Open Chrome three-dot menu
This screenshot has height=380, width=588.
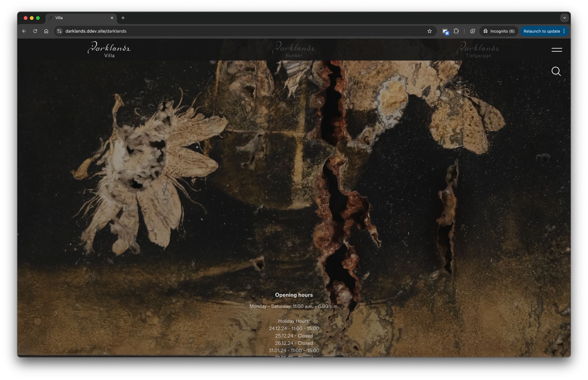(564, 31)
